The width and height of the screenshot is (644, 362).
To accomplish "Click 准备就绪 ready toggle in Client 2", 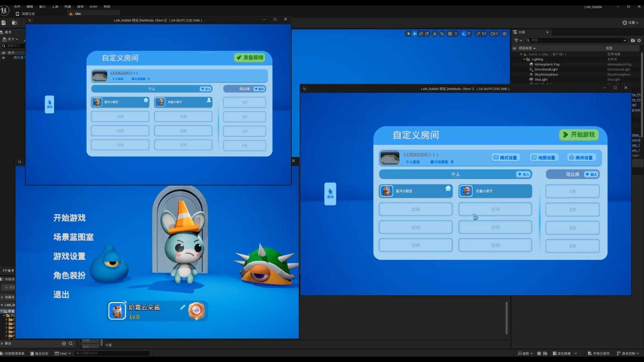I will [x=250, y=58].
